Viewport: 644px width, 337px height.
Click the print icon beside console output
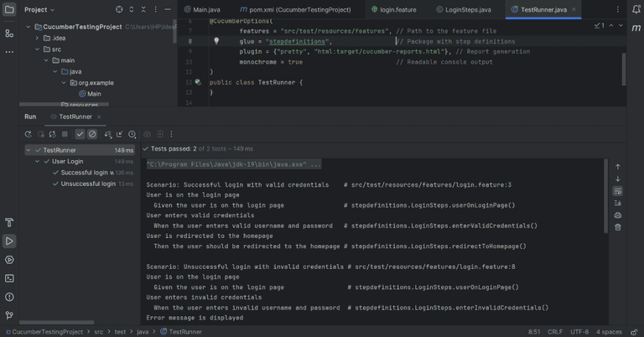click(x=618, y=215)
